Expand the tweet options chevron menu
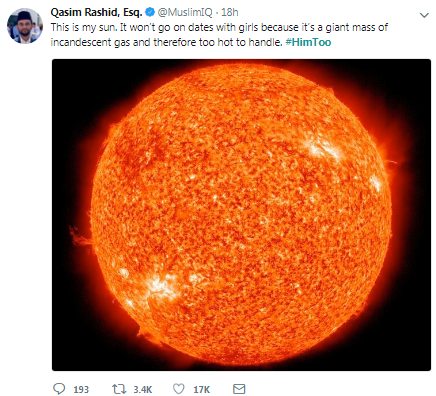 coord(424,15)
